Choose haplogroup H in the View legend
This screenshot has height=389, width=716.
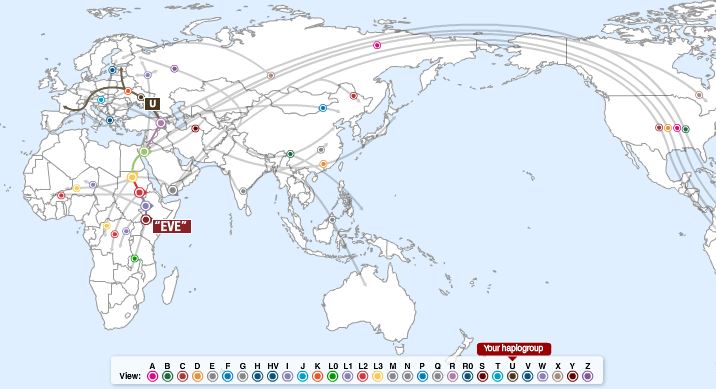[x=258, y=376]
